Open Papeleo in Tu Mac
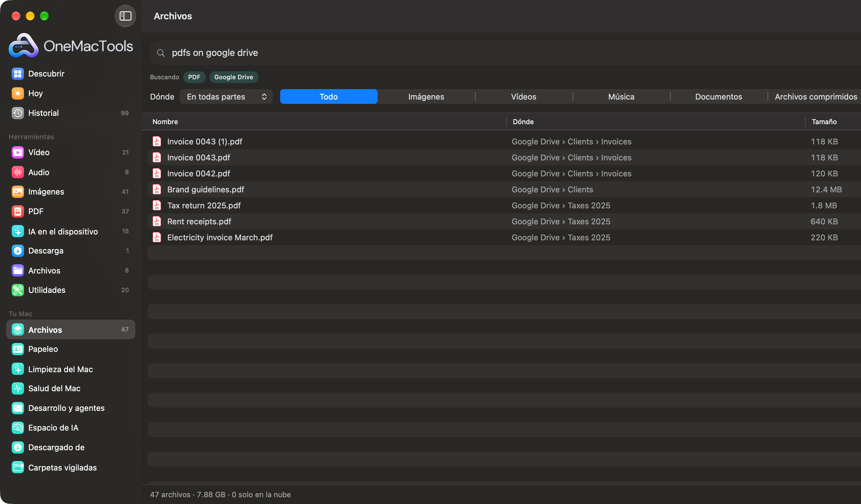Viewport: 861px width, 504px height. [x=71, y=349]
